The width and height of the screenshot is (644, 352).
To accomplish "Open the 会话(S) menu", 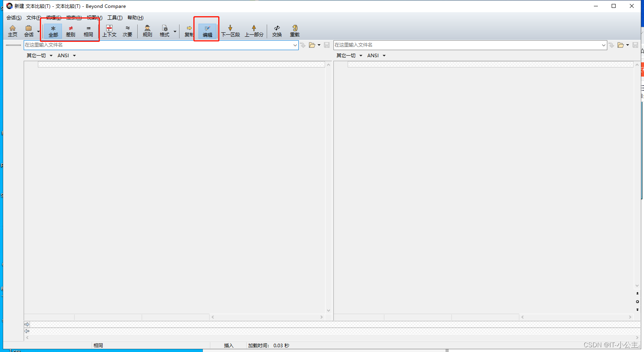I will 14,18.
